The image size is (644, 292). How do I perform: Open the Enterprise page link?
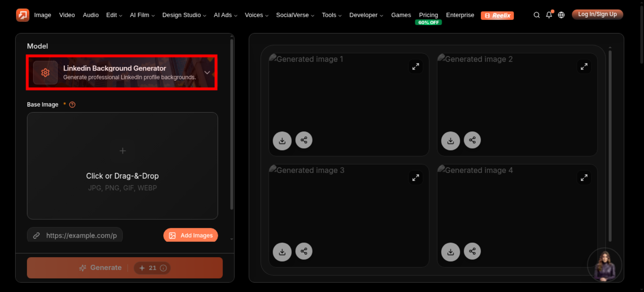pyautogui.click(x=460, y=15)
